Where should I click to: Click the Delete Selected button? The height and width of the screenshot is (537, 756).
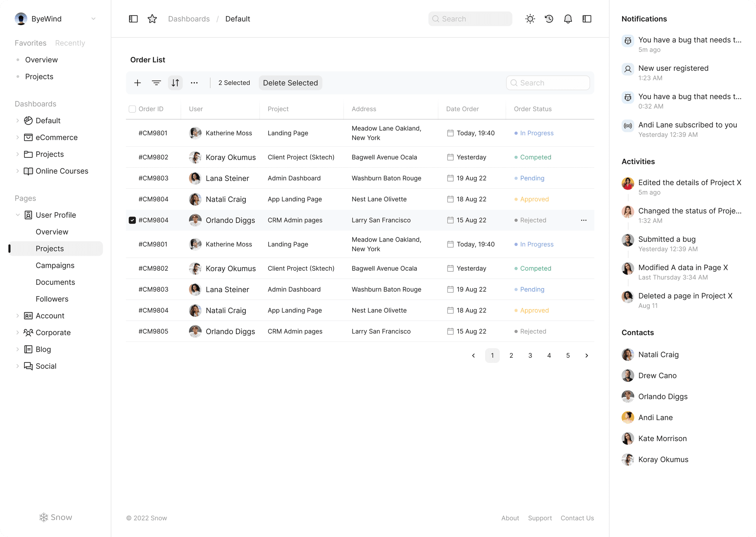(290, 83)
